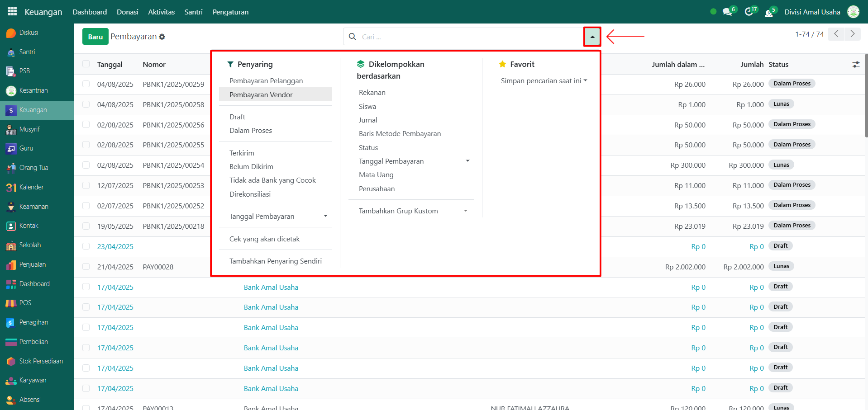This screenshot has width=868, height=410.
Task: Open chat messages notification icon
Action: click(x=727, y=12)
